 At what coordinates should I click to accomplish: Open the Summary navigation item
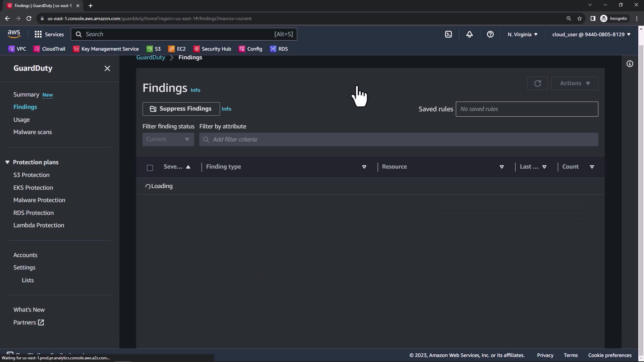[26, 95]
